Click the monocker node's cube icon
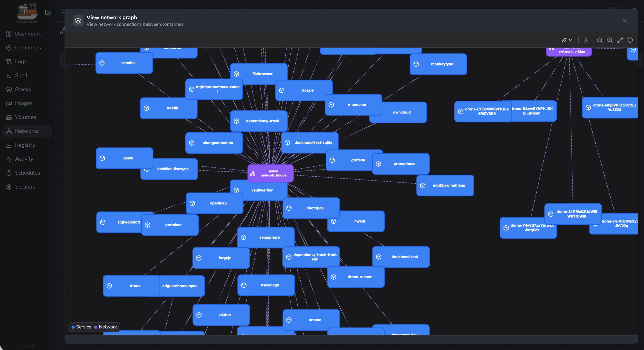The width and height of the screenshot is (644, 350). pos(331,105)
